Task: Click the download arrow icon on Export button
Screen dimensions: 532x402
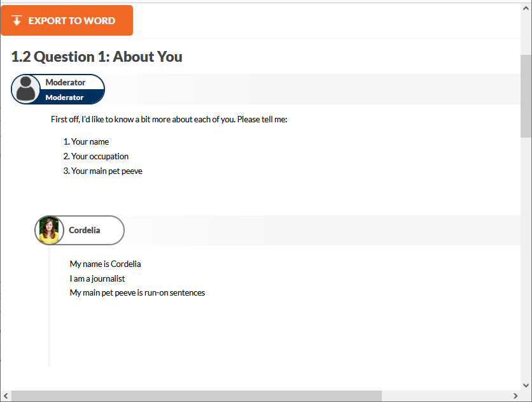Action: point(17,20)
